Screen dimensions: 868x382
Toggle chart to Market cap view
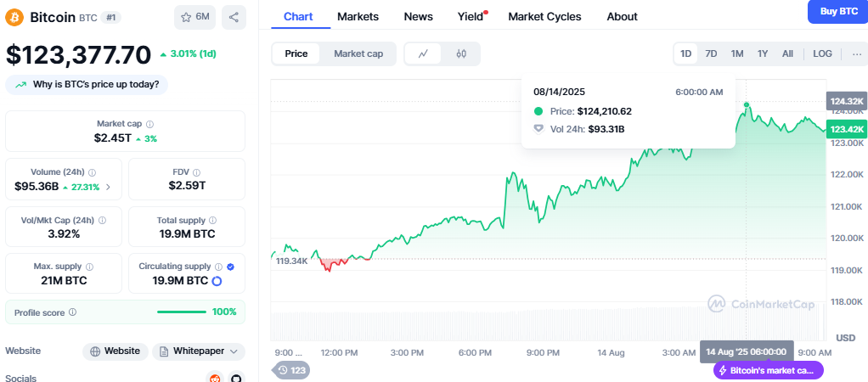[358, 53]
